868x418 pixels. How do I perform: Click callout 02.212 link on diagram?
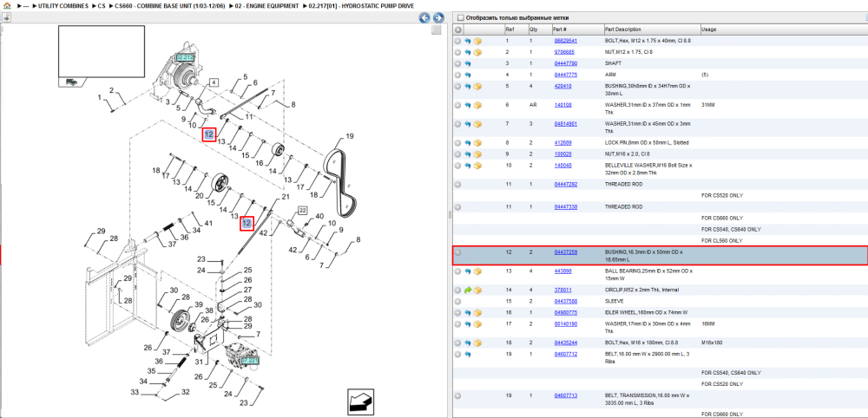[185, 57]
